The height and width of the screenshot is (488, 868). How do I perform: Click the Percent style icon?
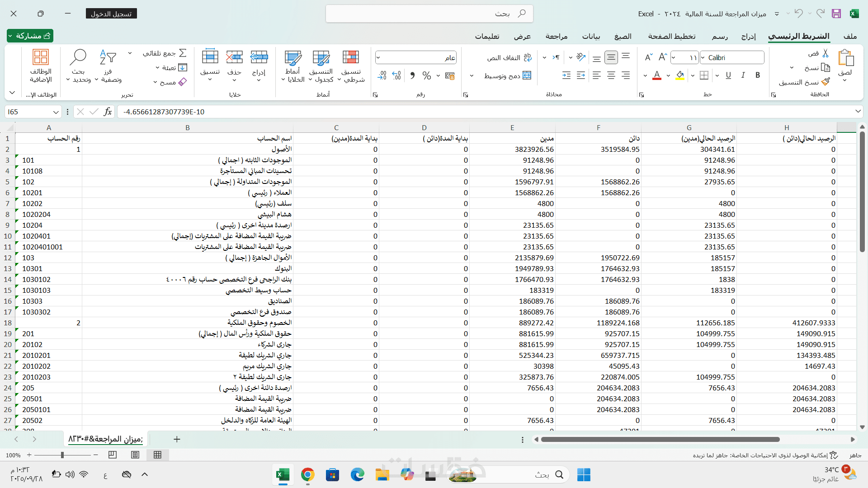[x=426, y=75]
